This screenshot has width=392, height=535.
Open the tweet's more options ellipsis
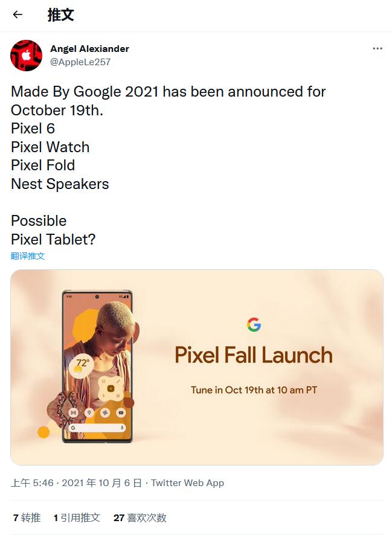(x=378, y=49)
